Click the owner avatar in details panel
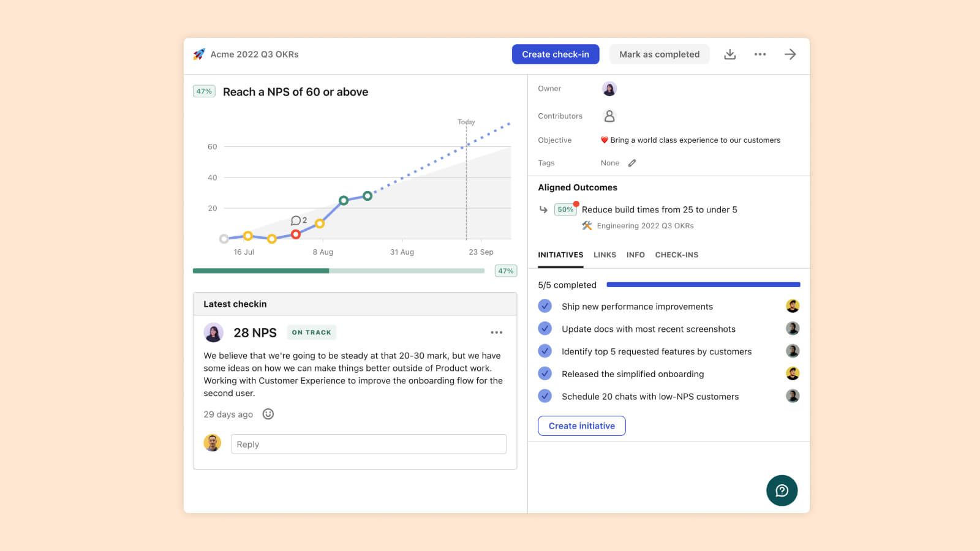The height and width of the screenshot is (551, 980). pyautogui.click(x=609, y=89)
